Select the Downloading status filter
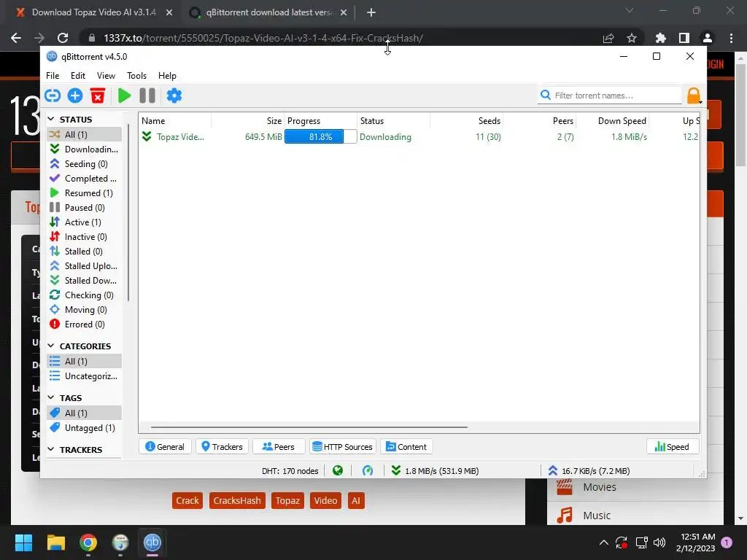 click(85, 149)
